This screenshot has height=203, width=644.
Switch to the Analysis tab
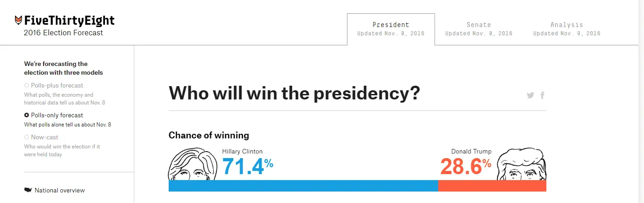(x=567, y=29)
